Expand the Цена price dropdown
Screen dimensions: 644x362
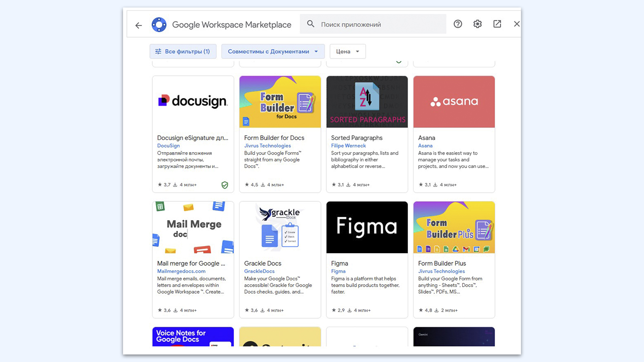click(x=348, y=51)
